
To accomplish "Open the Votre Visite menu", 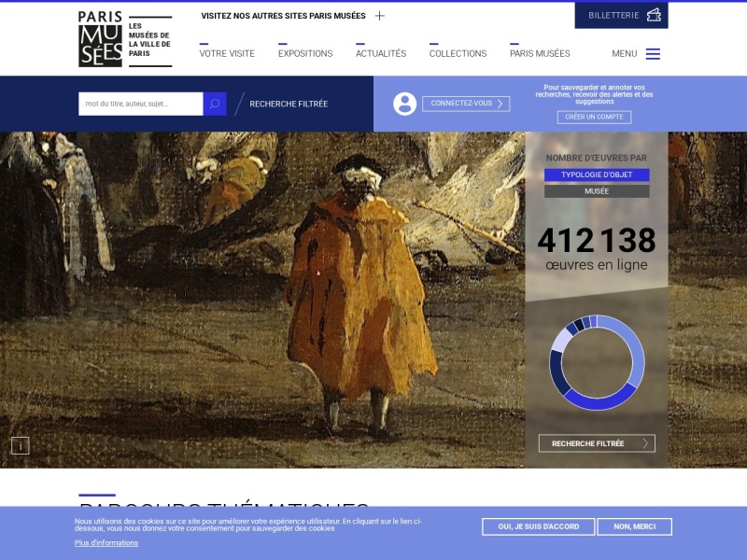I will [x=227, y=53].
